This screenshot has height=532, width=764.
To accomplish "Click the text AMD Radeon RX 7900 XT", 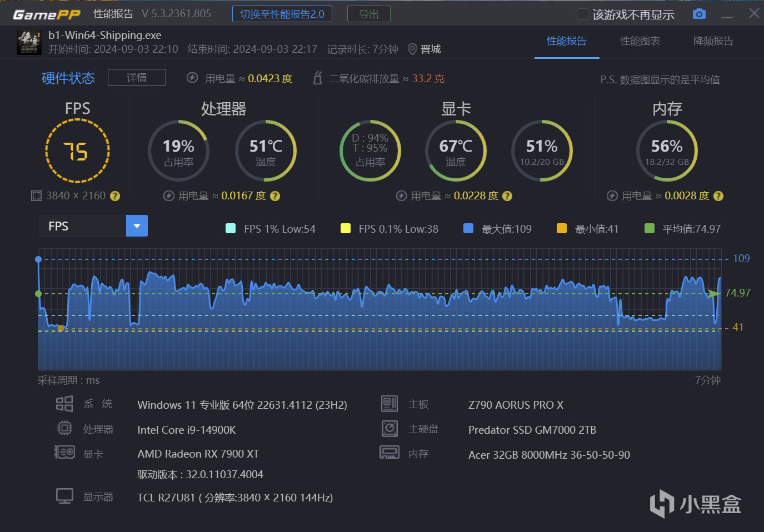I will 198,454.
